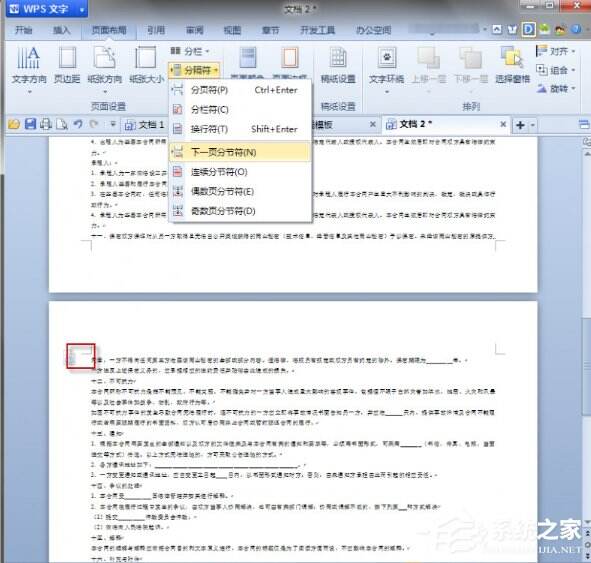Expand the 对齐 align dropdown
Screen dimensions: 591x563
tap(556, 51)
